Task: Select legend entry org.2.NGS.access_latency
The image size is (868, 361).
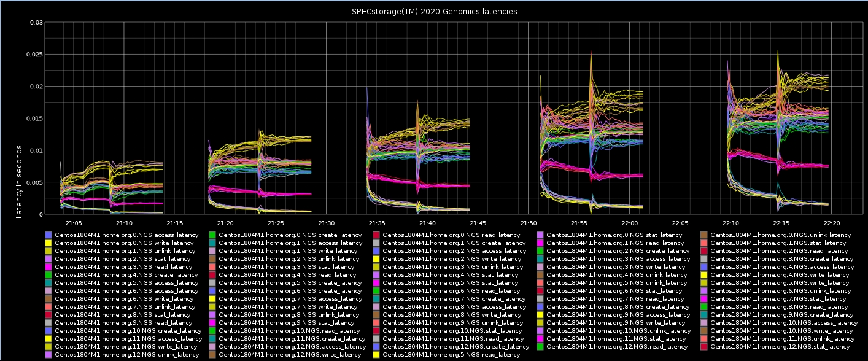Action: 450,251
